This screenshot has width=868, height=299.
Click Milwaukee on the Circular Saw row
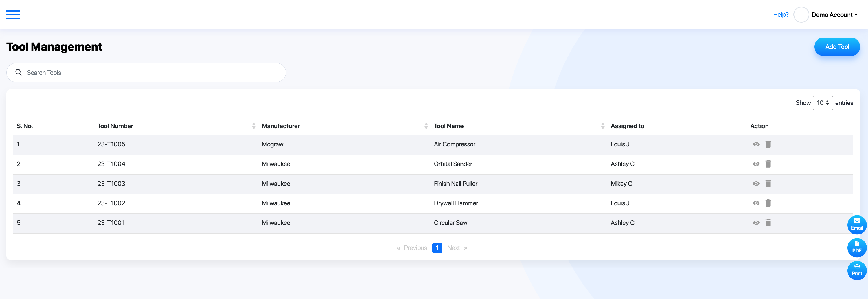(x=276, y=223)
